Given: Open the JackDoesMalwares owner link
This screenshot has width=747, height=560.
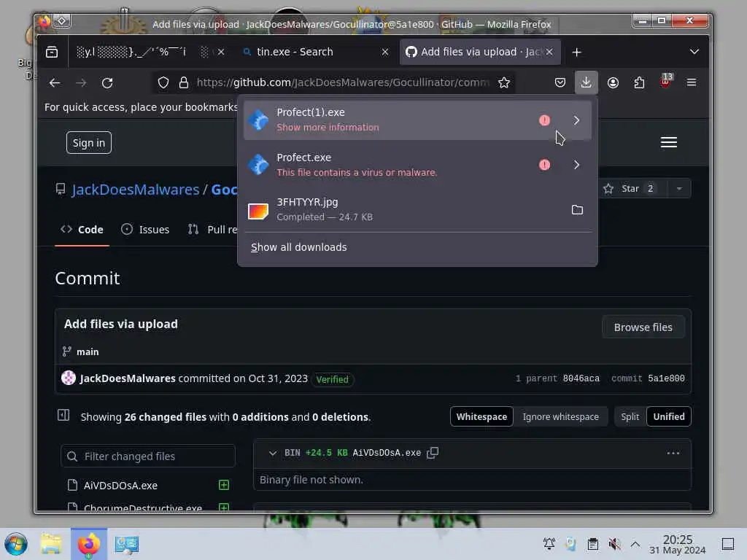Looking at the screenshot, I should (135, 190).
